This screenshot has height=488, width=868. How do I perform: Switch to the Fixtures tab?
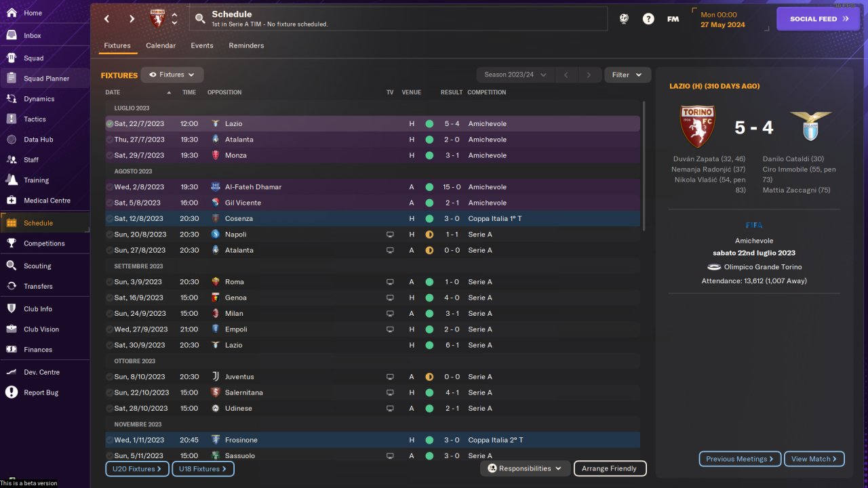117,45
